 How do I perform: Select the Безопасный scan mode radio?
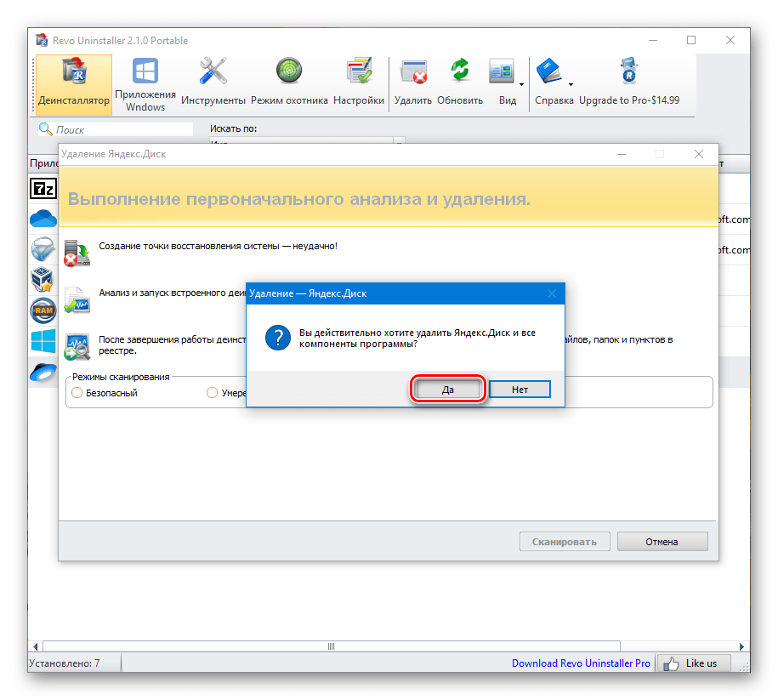(x=78, y=393)
